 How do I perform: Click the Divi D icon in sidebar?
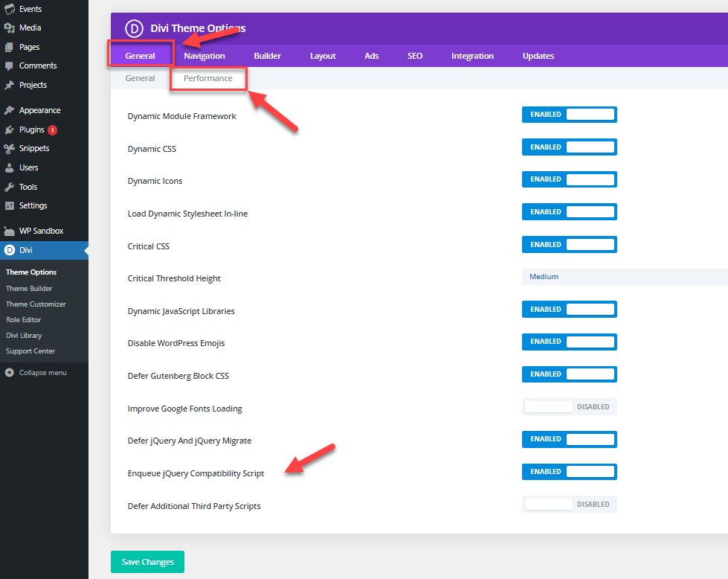tap(9, 251)
